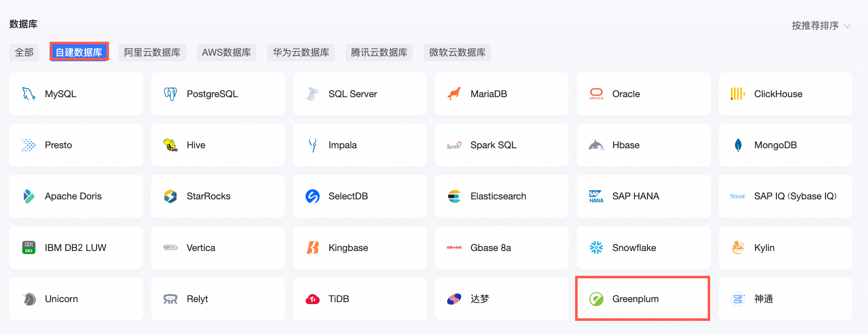Click the yellow ClickHouse bars icon

click(738, 94)
